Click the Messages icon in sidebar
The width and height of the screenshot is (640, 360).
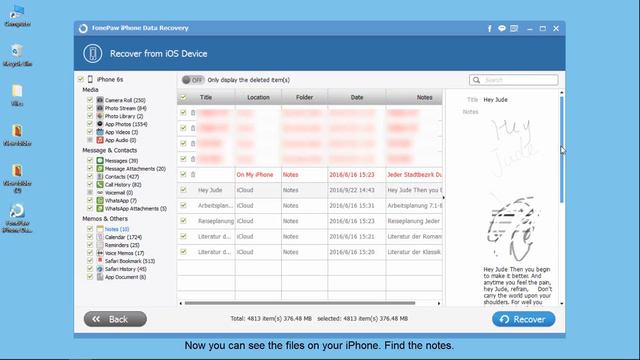click(x=100, y=160)
